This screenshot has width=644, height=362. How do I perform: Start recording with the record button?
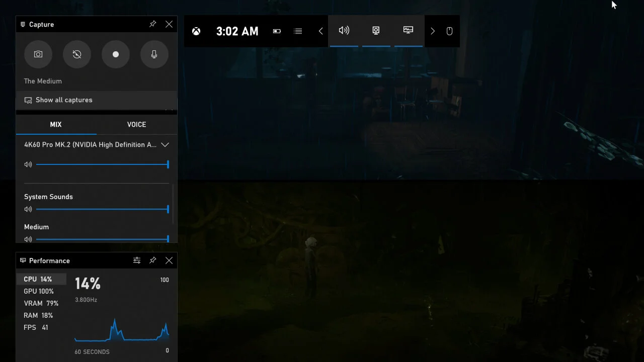[x=116, y=54]
